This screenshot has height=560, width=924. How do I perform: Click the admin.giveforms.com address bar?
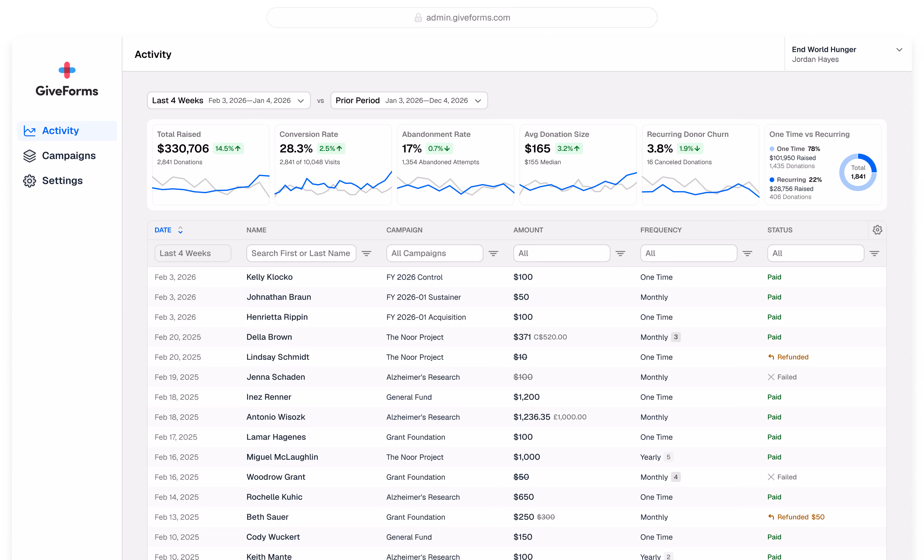point(462,17)
